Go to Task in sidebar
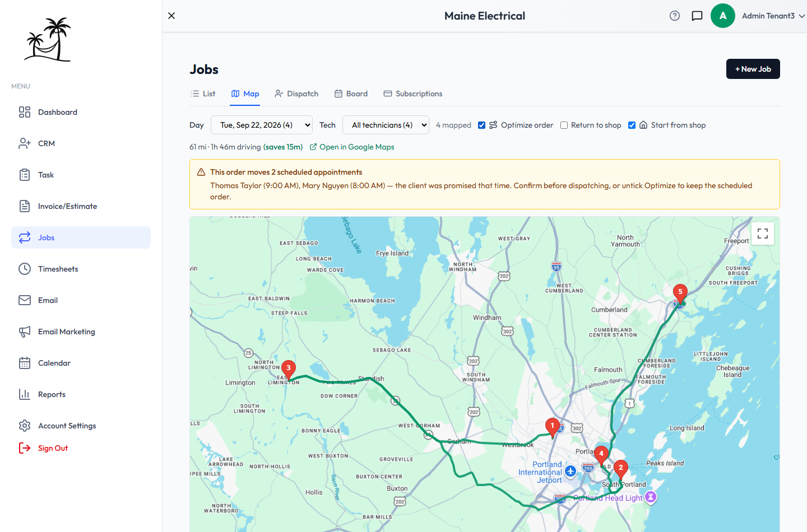The image size is (807, 532). 81,175
